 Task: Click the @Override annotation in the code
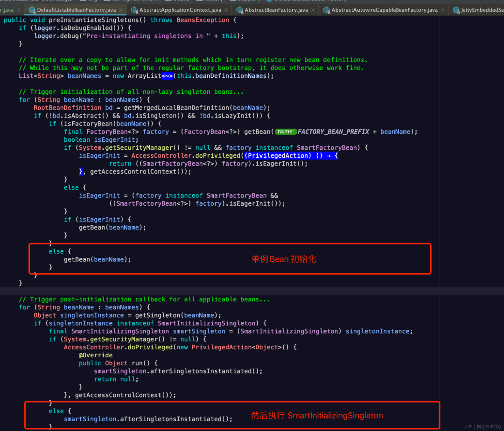[95, 355]
